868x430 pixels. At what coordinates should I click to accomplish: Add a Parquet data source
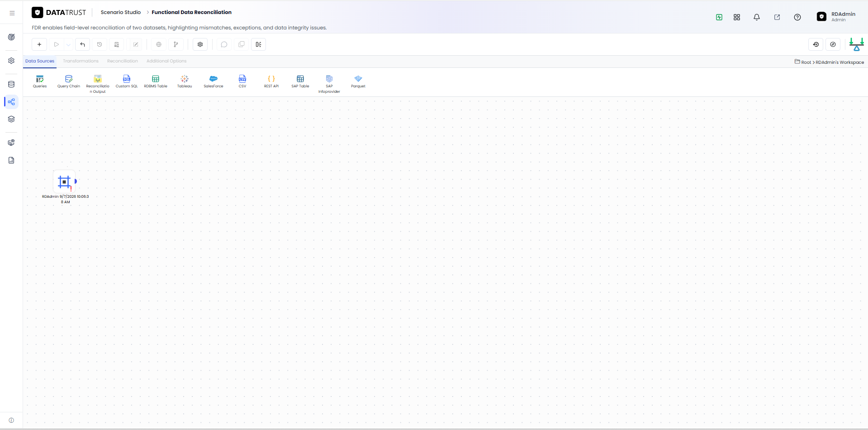[358, 81]
